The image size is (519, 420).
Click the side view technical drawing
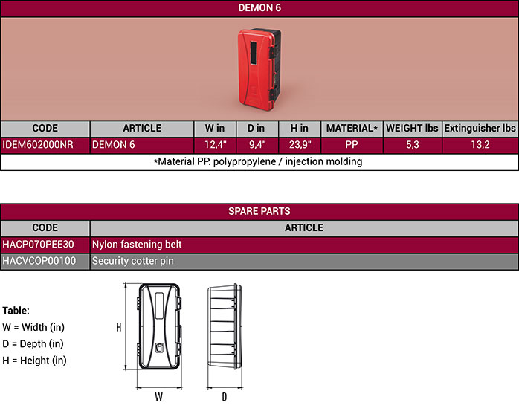(225, 335)
